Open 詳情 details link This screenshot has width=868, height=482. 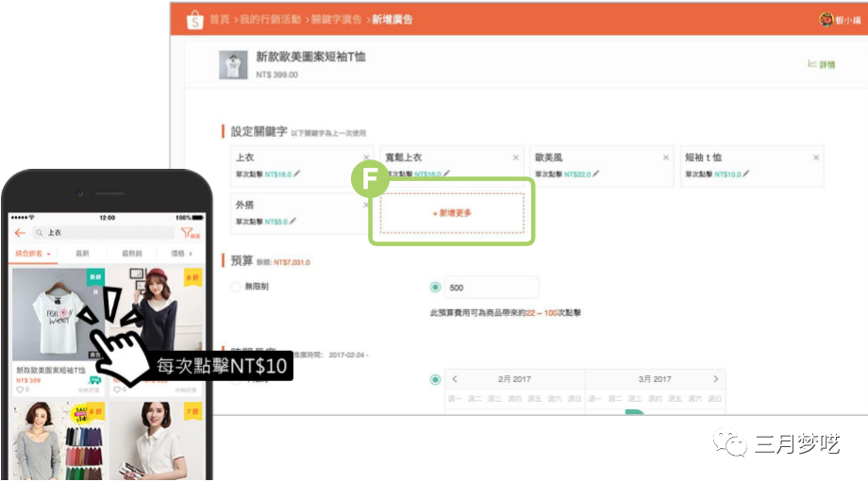[822, 65]
